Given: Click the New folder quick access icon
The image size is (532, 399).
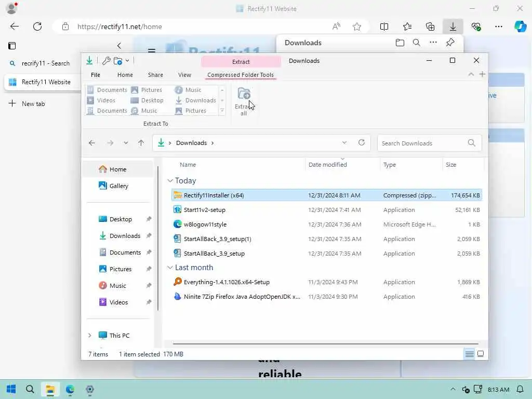Looking at the screenshot, I should click(118, 61).
